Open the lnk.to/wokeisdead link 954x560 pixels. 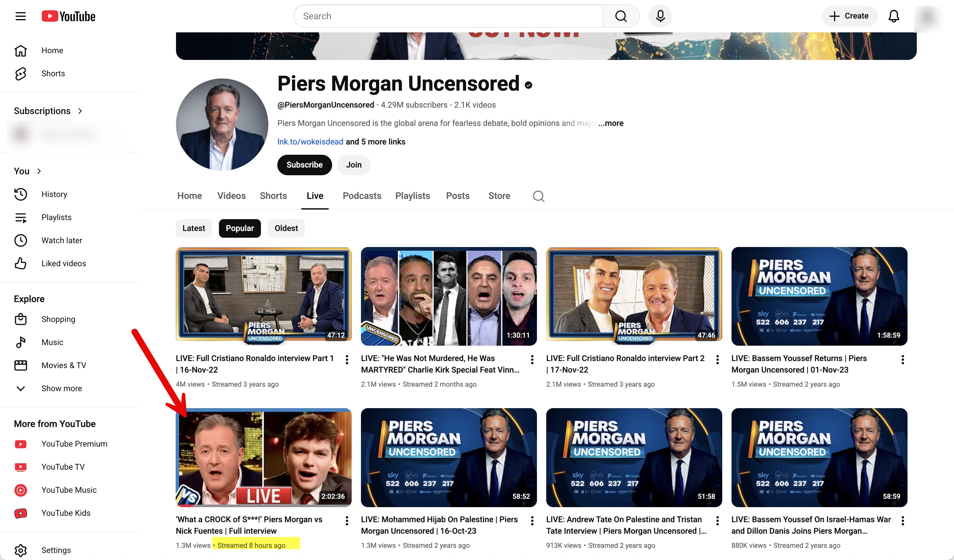[310, 141]
